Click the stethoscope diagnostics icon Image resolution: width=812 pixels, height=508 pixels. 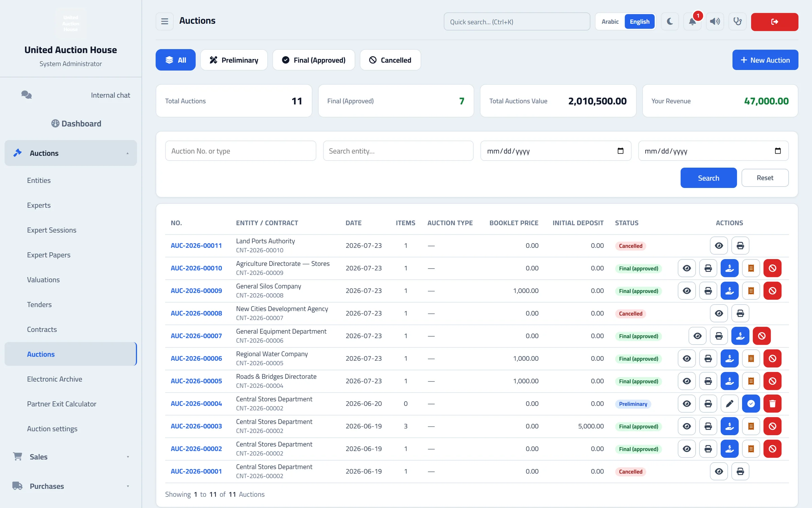coord(738,22)
